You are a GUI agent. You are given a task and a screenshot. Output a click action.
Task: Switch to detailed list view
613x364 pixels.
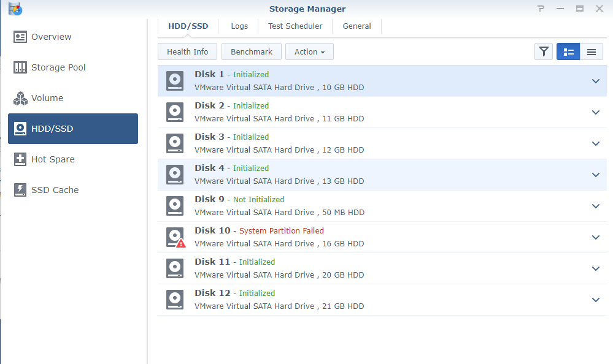click(x=568, y=52)
